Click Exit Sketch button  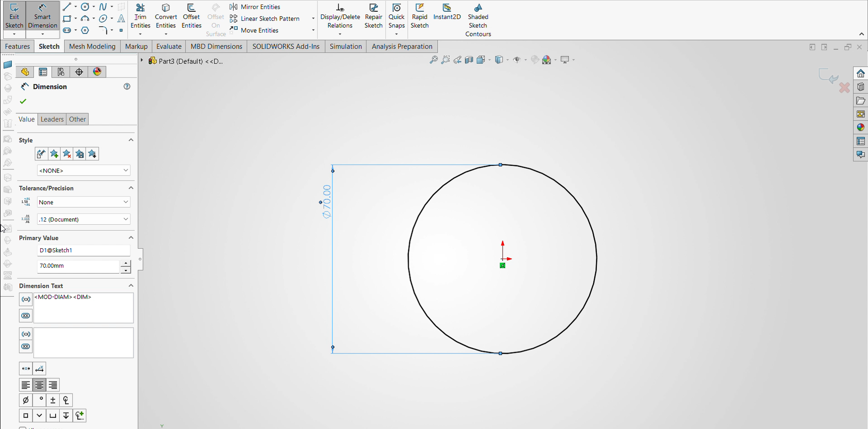(x=14, y=17)
